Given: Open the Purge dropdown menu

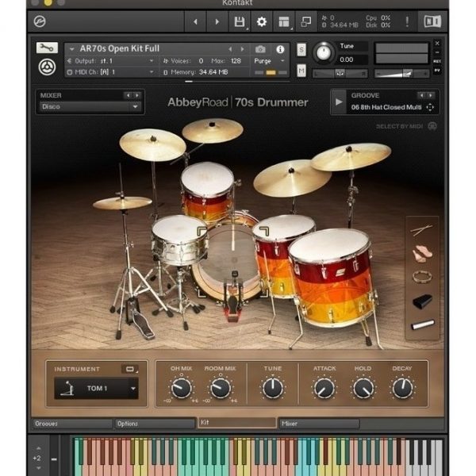Looking at the screenshot, I should coord(269,61).
